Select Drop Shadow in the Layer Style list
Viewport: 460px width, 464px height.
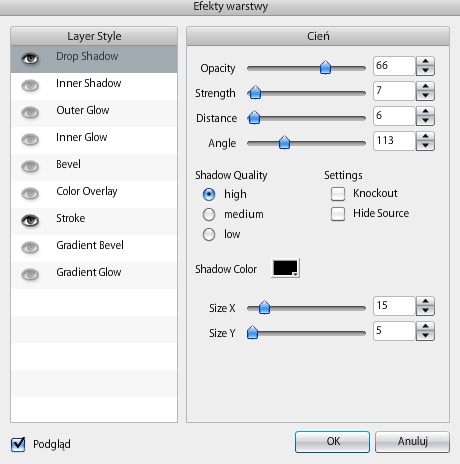click(94, 59)
